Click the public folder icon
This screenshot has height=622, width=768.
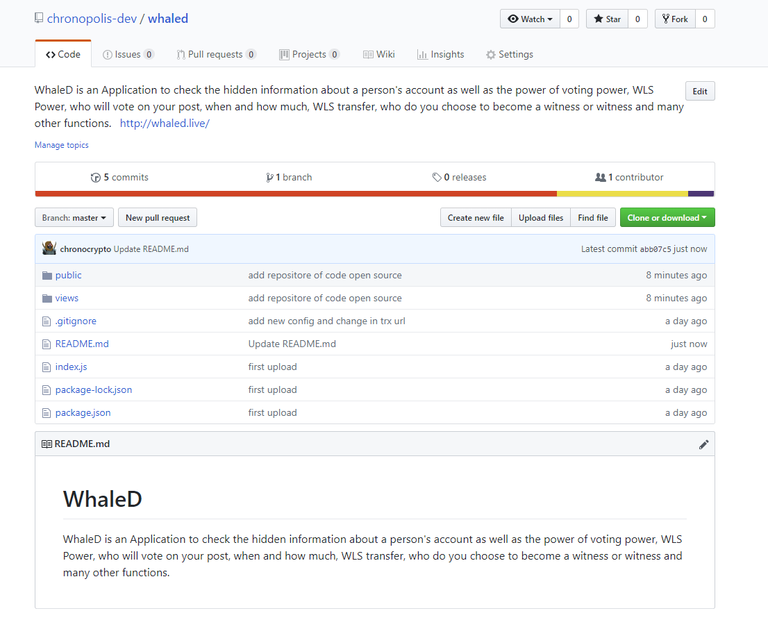pyautogui.click(x=46, y=275)
